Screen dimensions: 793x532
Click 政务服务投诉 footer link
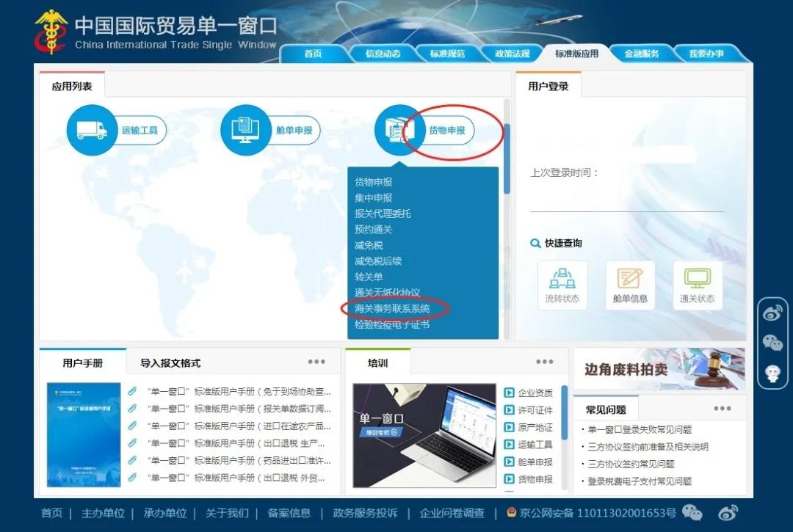click(365, 513)
